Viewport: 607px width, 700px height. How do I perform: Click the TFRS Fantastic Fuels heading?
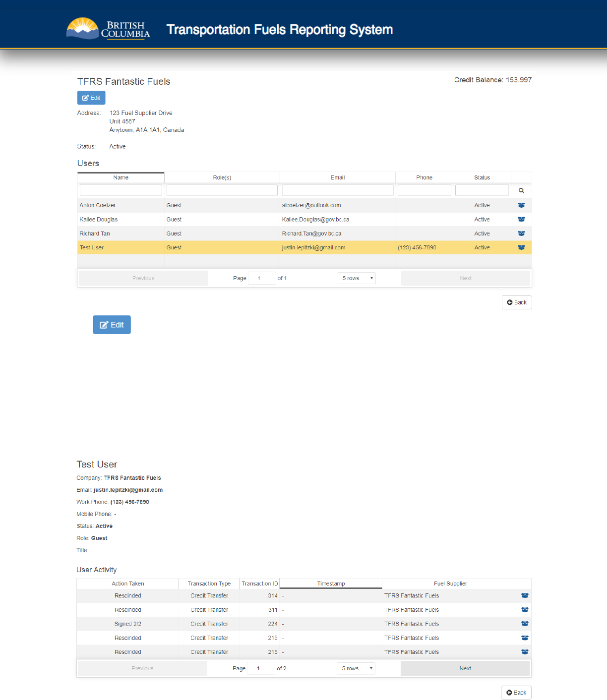coord(124,81)
